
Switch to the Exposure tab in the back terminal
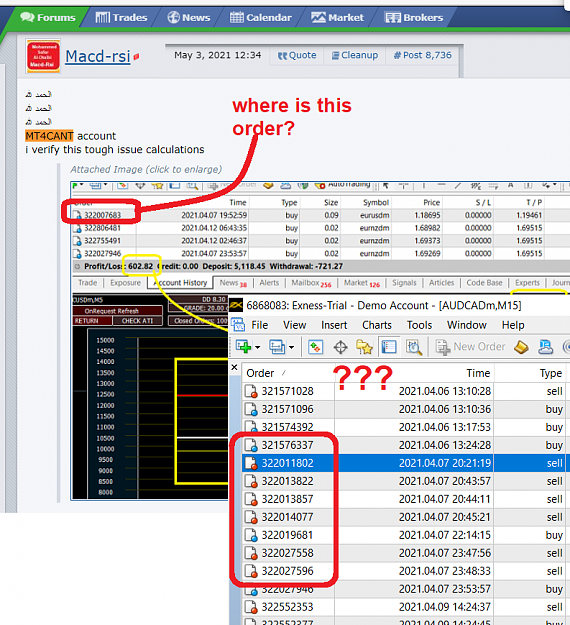[126, 283]
